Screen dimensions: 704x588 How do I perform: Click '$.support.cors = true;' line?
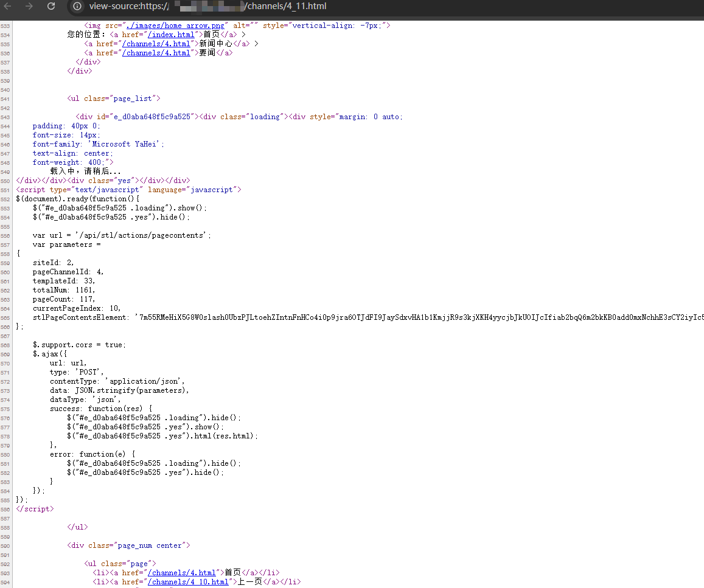click(x=79, y=345)
